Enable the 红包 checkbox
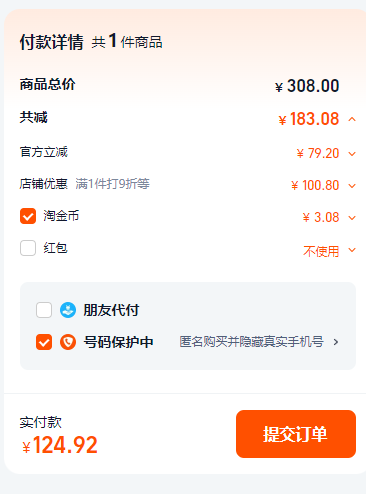This screenshot has width=366, height=494. (28, 248)
